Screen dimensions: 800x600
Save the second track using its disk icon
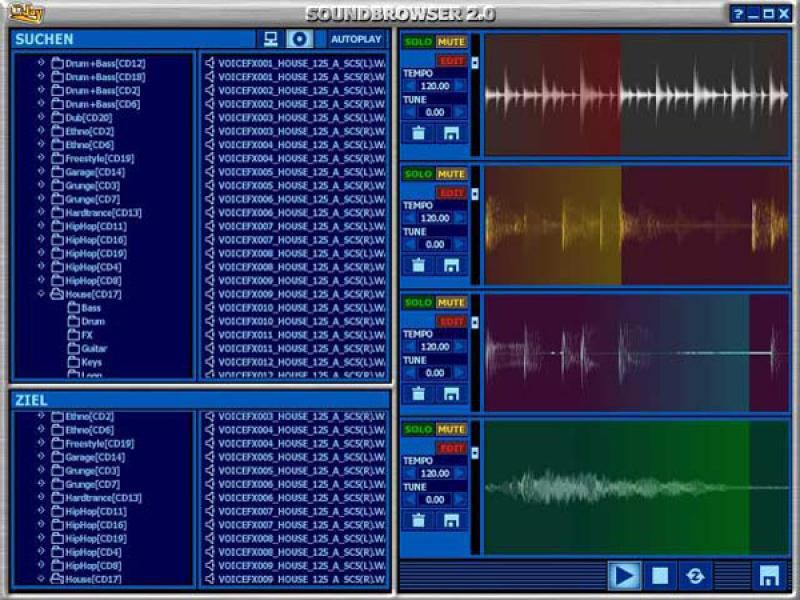(x=451, y=265)
